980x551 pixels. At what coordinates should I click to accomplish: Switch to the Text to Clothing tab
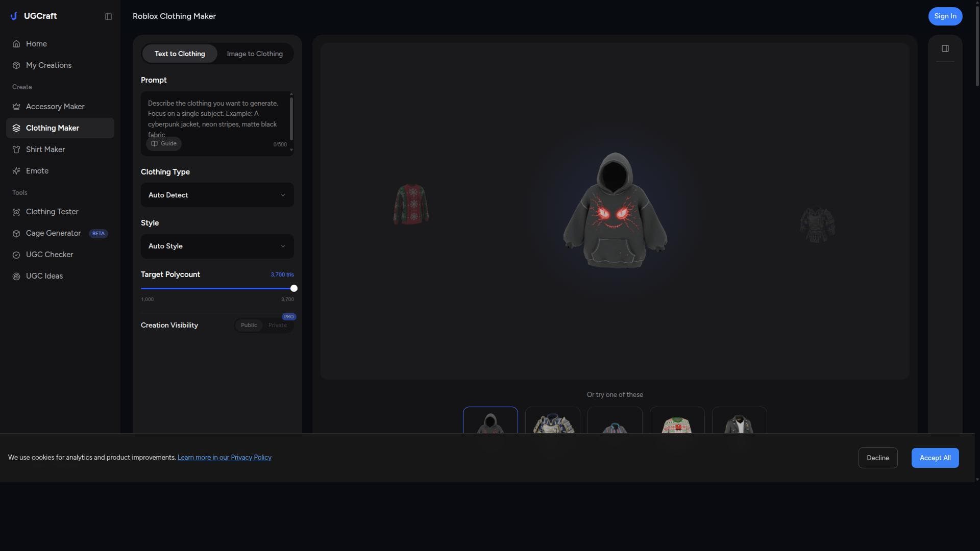pyautogui.click(x=180, y=54)
